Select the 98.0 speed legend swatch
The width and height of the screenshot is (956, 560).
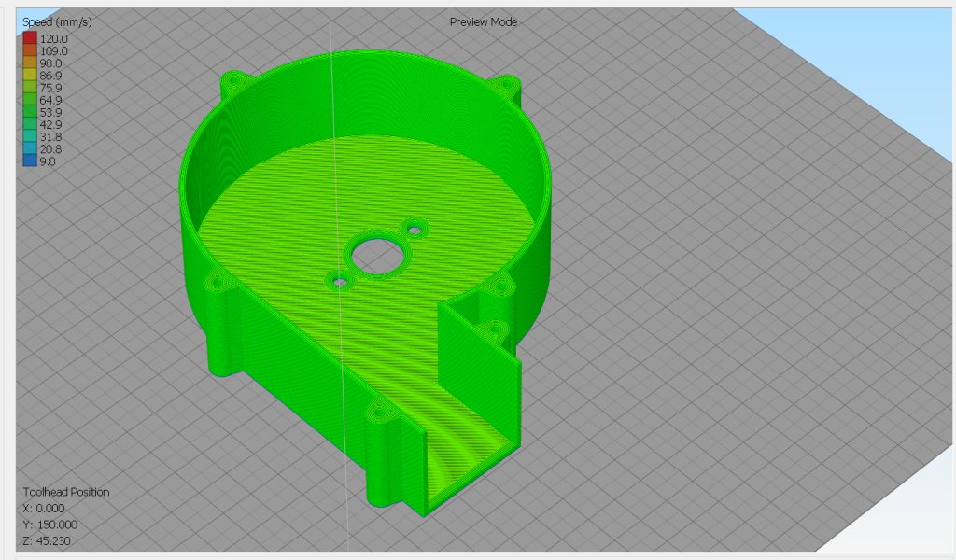[x=30, y=63]
